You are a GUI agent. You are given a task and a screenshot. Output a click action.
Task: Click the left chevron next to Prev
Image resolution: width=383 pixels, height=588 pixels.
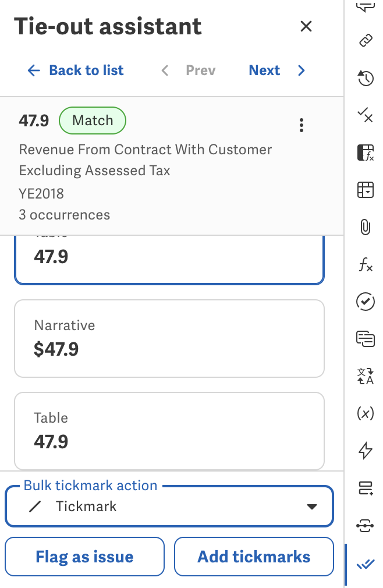[165, 70]
